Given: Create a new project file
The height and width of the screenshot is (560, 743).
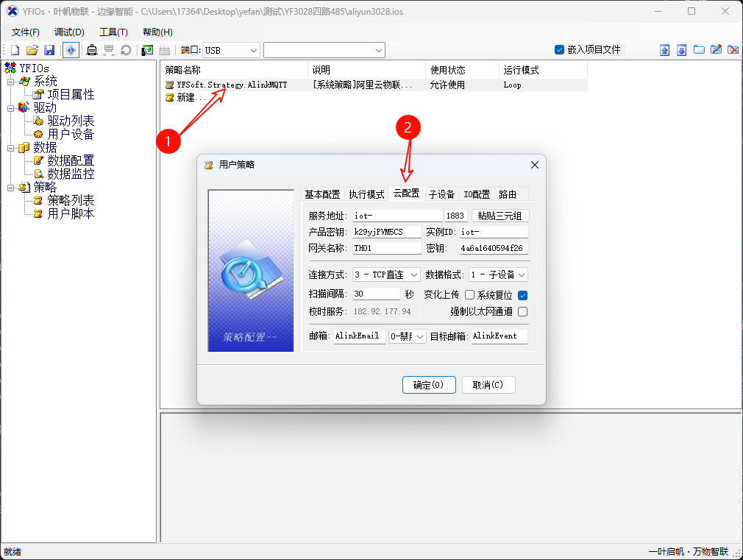Looking at the screenshot, I should coord(15,49).
